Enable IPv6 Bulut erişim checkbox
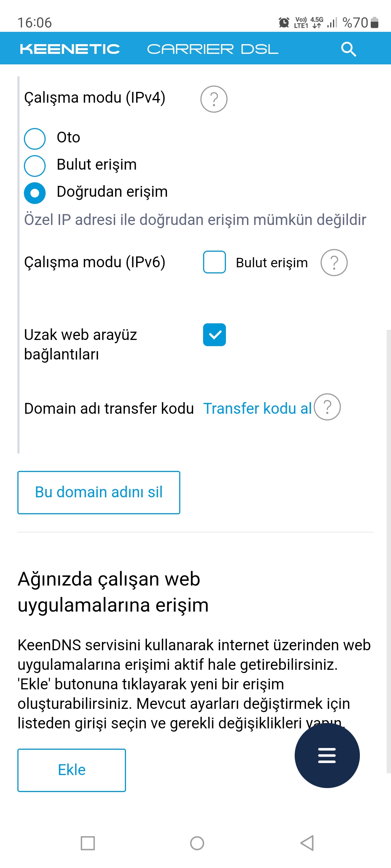Screen dimensions: 391x868 214,262
